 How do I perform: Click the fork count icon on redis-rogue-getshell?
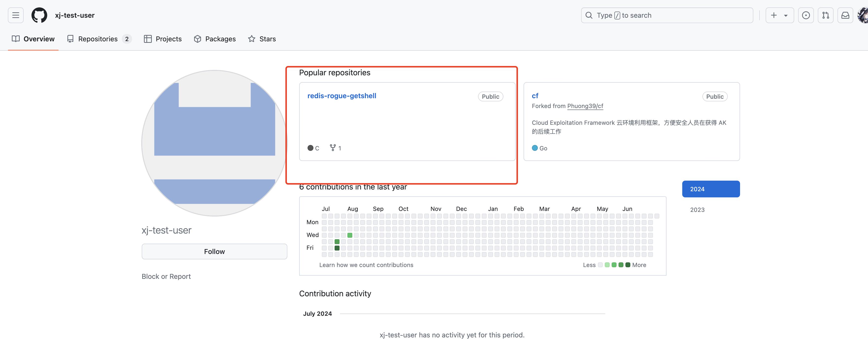click(333, 148)
